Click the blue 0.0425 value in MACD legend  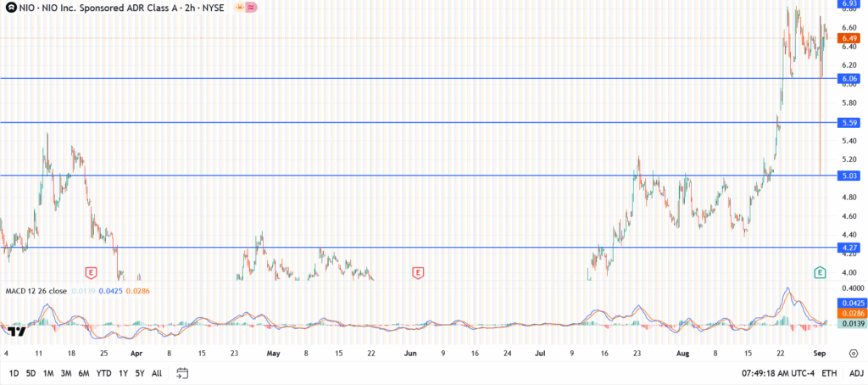(x=110, y=291)
